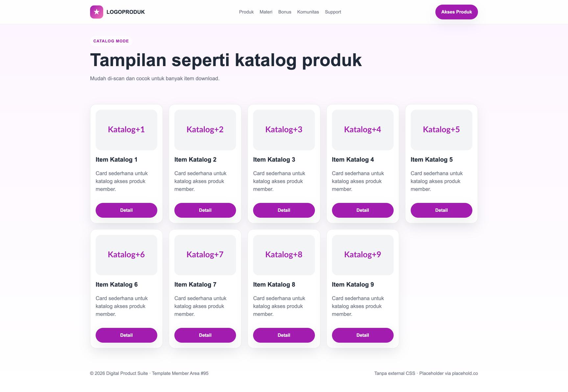This screenshot has height=392, width=568.
Task: Click the Katalog+5 thumbnail
Action: (x=441, y=130)
